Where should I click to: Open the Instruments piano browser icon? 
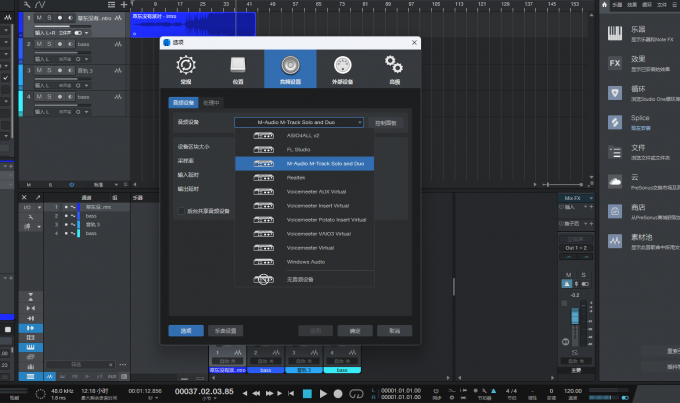point(615,33)
